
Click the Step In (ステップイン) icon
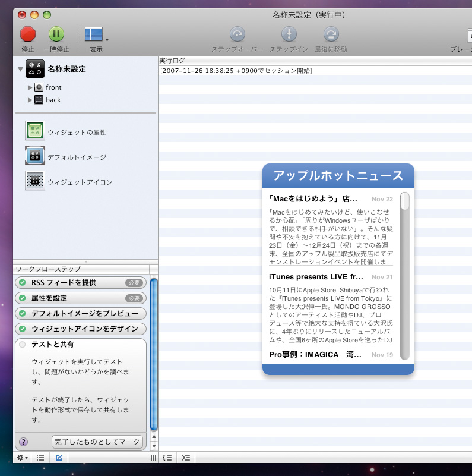click(x=289, y=34)
